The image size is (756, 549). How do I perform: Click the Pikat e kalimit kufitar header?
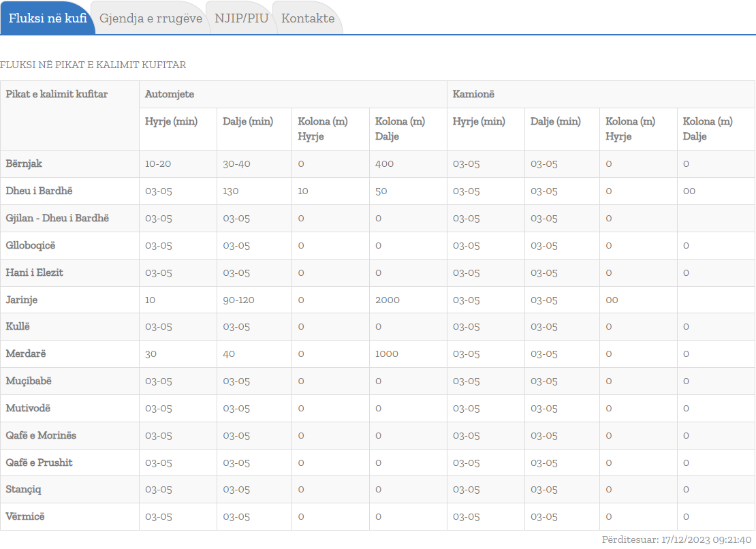[x=57, y=94]
